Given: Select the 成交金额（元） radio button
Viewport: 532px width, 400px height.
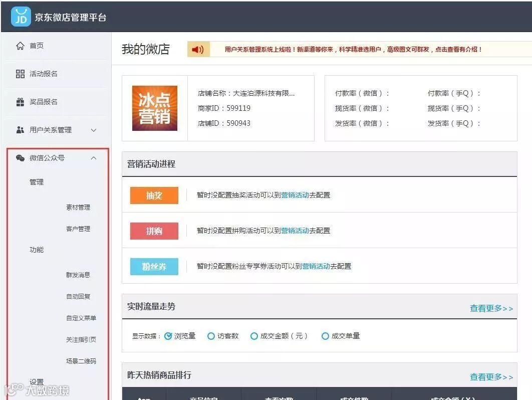Looking at the screenshot, I should pos(254,336).
